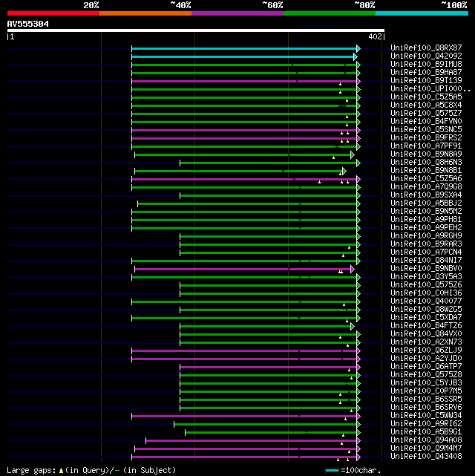
Task: Select hit label UniRef100_B4FVN0
Action: tap(426, 122)
